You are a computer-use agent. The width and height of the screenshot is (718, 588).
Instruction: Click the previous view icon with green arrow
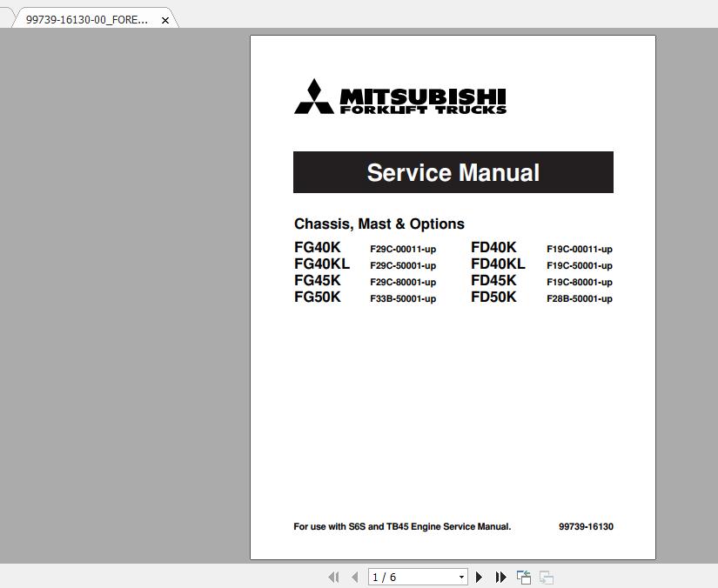pos(523,577)
